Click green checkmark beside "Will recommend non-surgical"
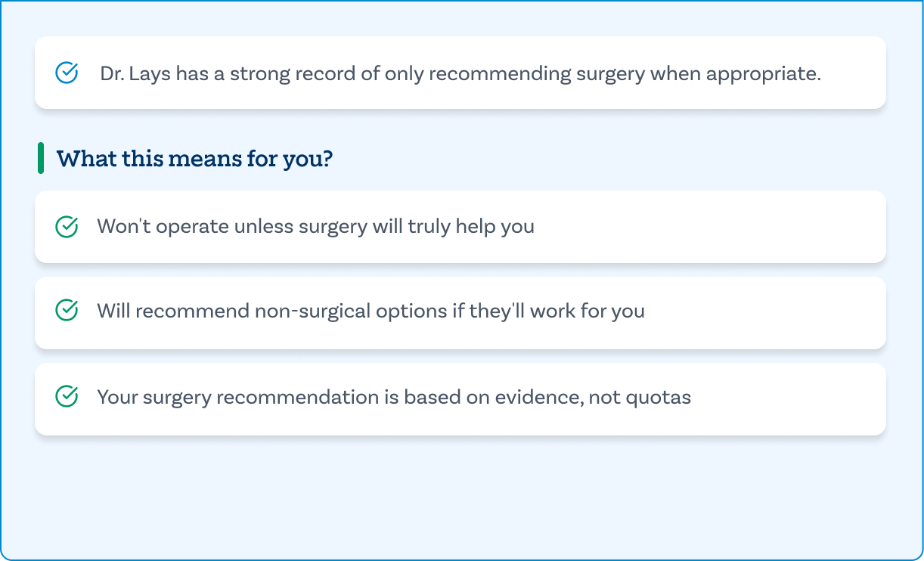The image size is (924, 561). 67,311
